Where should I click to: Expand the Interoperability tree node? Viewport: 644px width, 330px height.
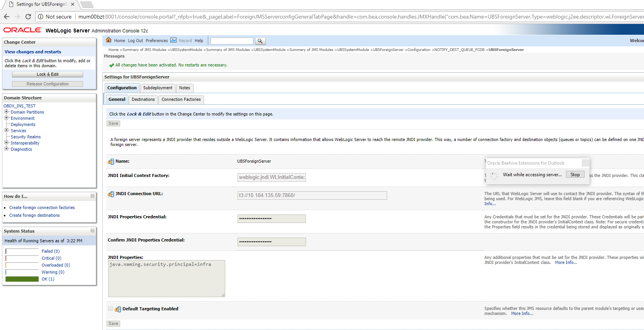tap(6, 143)
